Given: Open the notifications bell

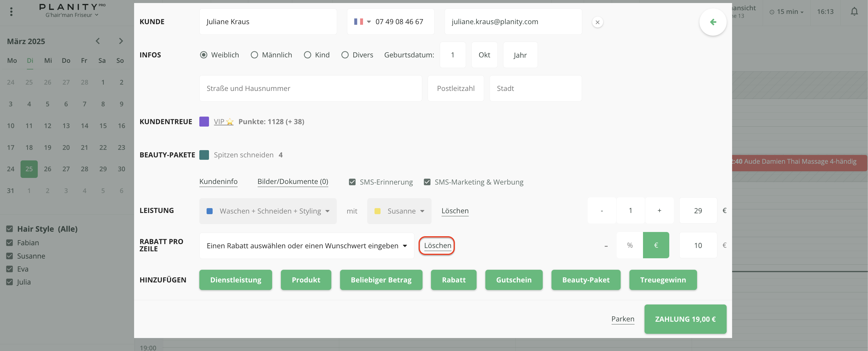Looking at the screenshot, I should [854, 12].
